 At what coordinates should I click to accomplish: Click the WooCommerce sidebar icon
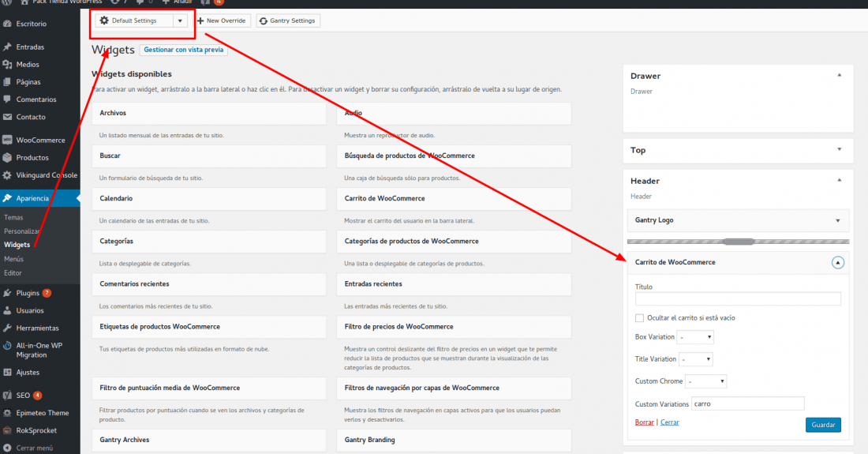(7, 140)
